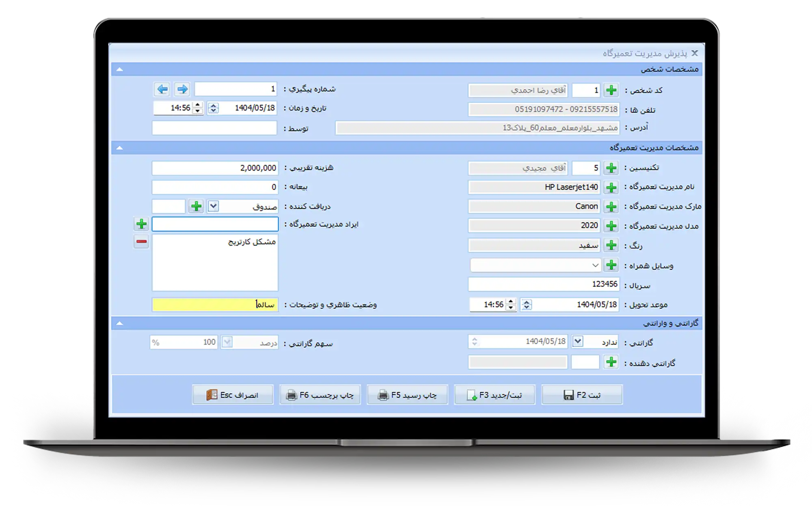Go to next record blue right arrow

point(183,89)
